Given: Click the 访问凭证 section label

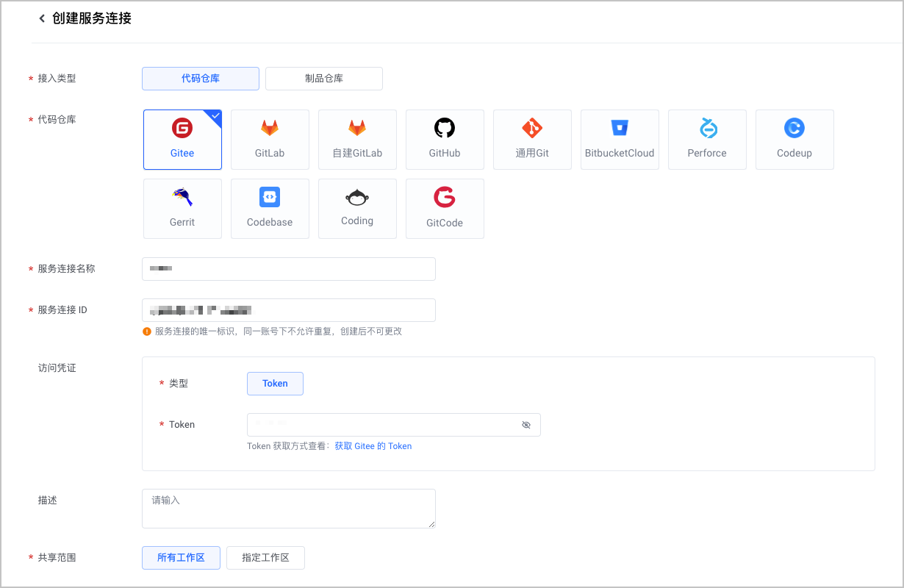Looking at the screenshot, I should 57,368.
